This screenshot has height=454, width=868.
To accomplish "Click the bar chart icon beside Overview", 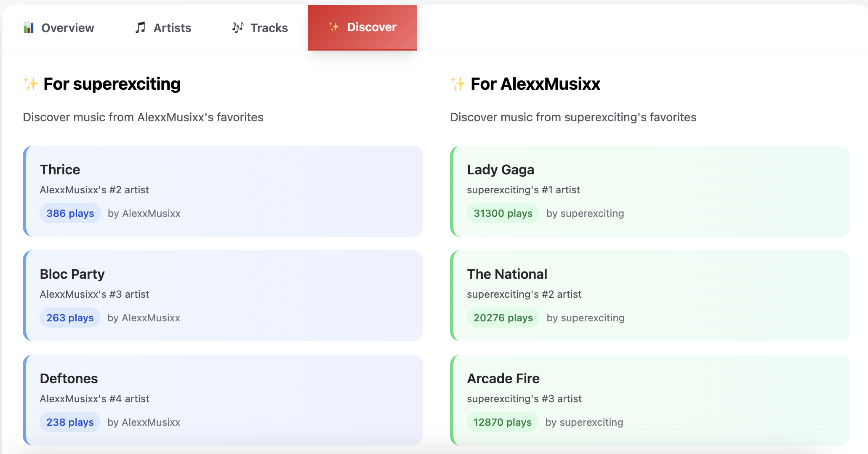I will [29, 28].
